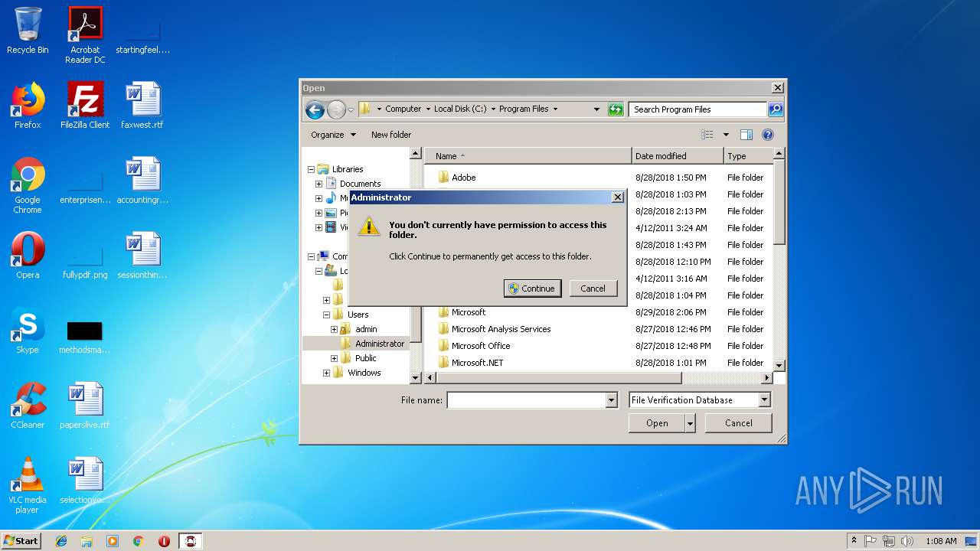This screenshot has width=980, height=551.
Task: Show the preview pane in Open dialog
Action: [746, 135]
